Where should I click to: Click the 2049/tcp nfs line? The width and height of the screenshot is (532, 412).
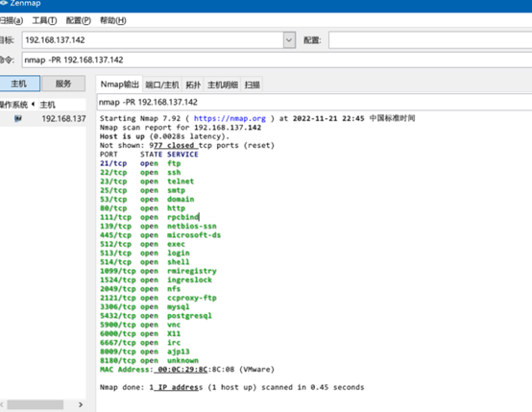click(140, 289)
